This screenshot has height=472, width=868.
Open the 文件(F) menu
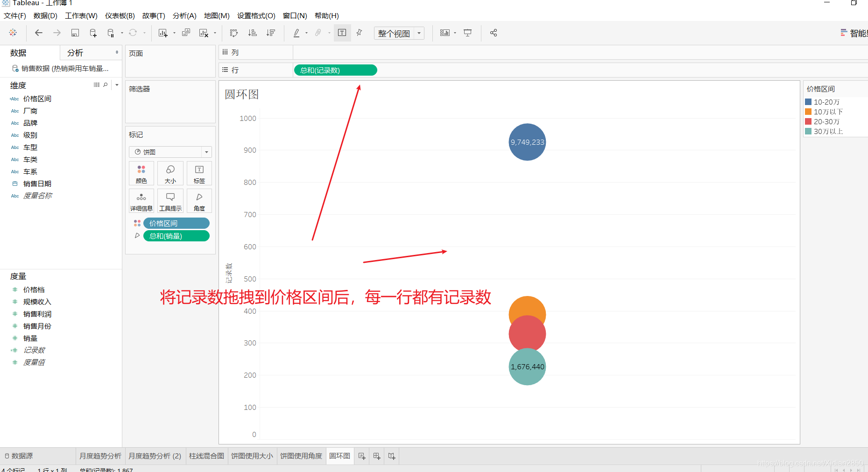click(x=15, y=15)
